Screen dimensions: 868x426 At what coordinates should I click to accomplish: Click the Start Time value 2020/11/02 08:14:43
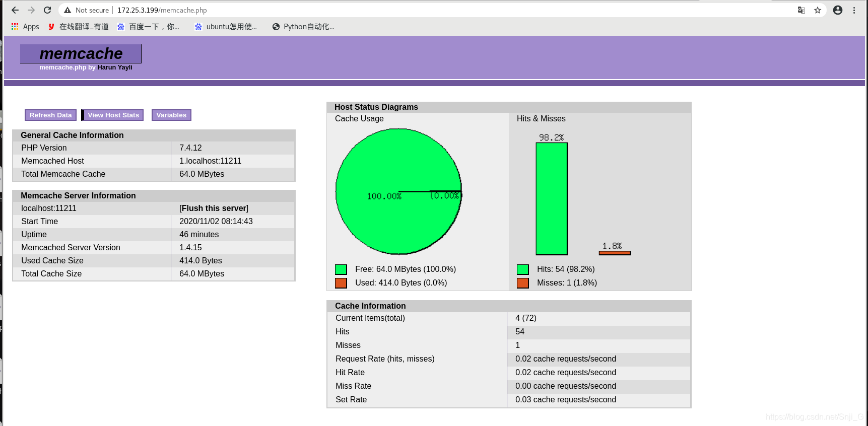point(216,222)
